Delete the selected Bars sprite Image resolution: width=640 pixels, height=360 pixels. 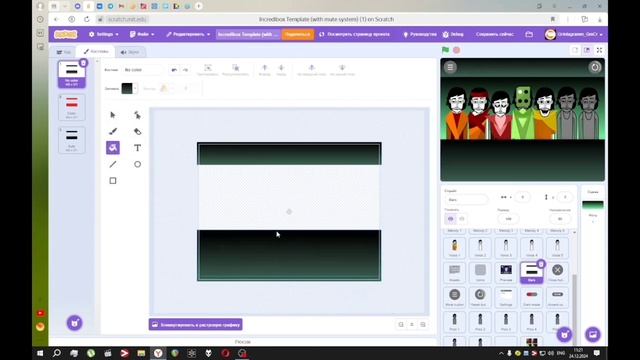point(541,264)
